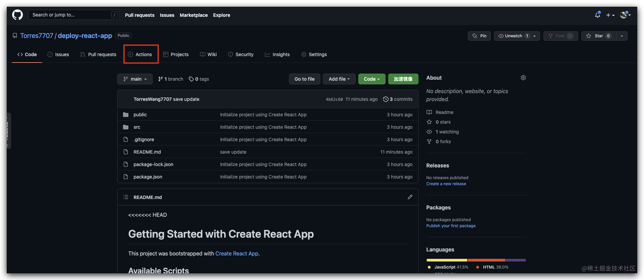The width and height of the screenshot is (644, 280).
Task: Expand the Unwatch dropdown caret
Action: [x=535, y=36]
